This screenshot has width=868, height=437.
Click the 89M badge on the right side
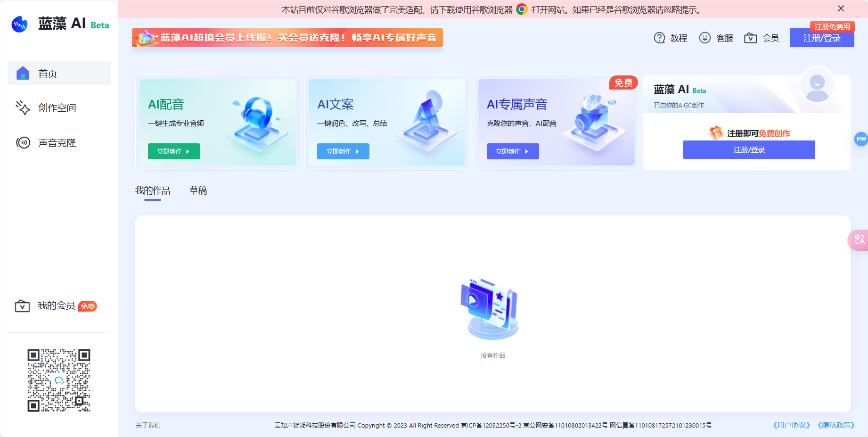click(860, 139)
